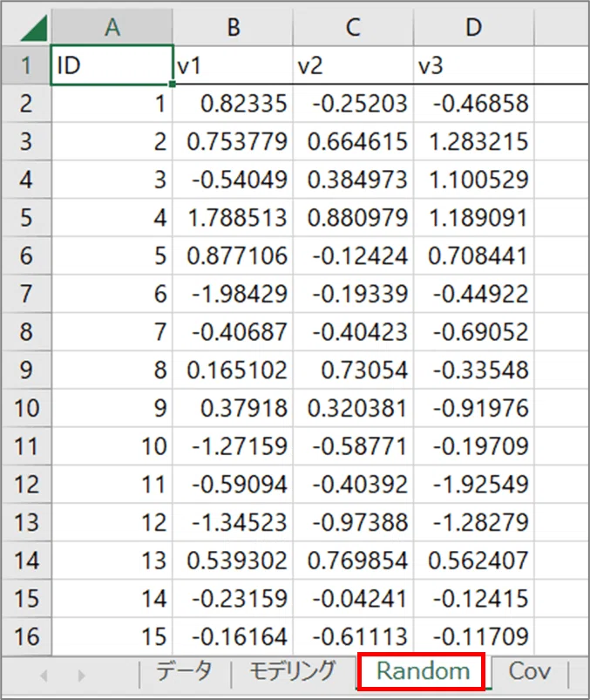Screen dimensions: 590x700
Task: Click cell containing -1.34523
Action: 233,522
